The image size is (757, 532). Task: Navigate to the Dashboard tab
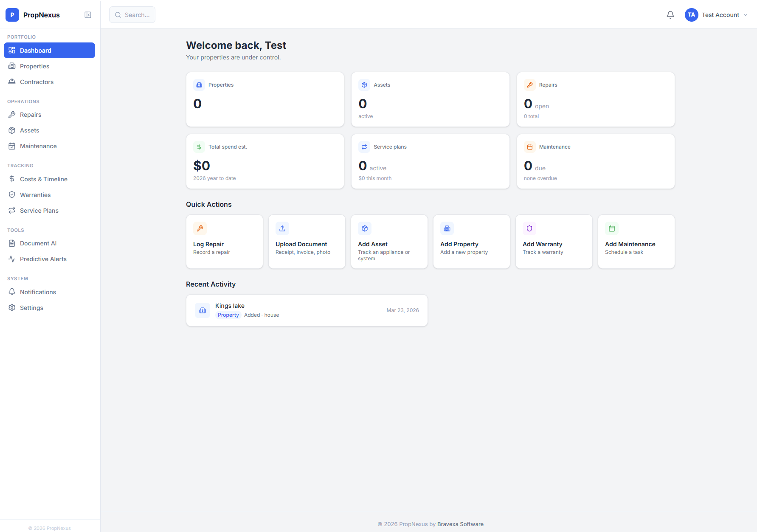pyautogui.click(x=35, y=50)
